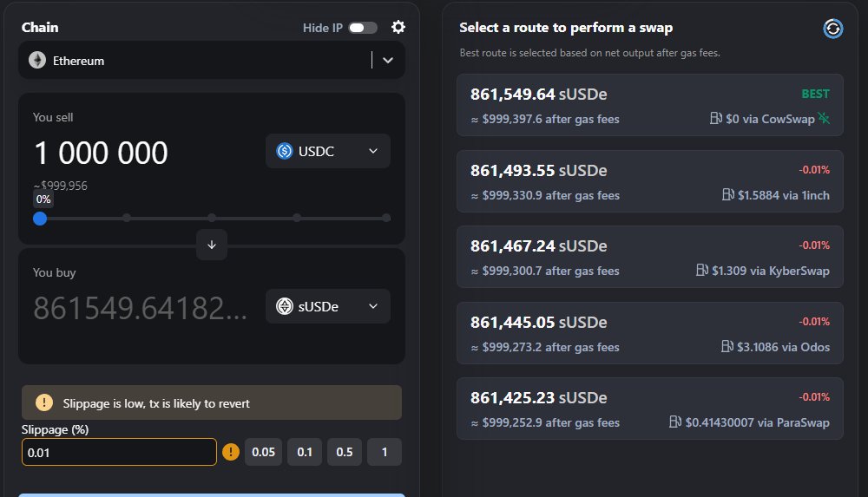Click the gas pump icon on CowSwap route
This screenshot has width=868, height=497.
coord(716,119)
